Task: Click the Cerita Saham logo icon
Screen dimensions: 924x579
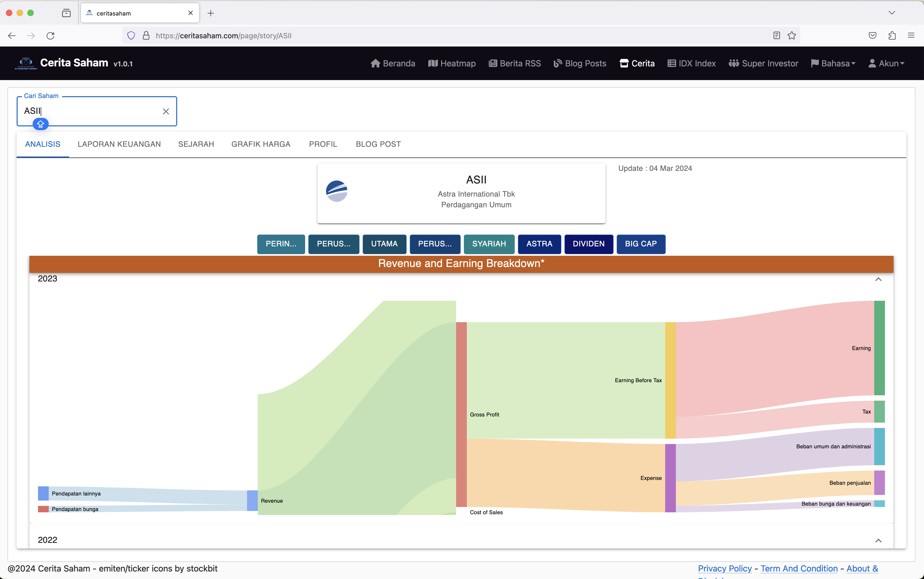Action: tap(26, 63)
